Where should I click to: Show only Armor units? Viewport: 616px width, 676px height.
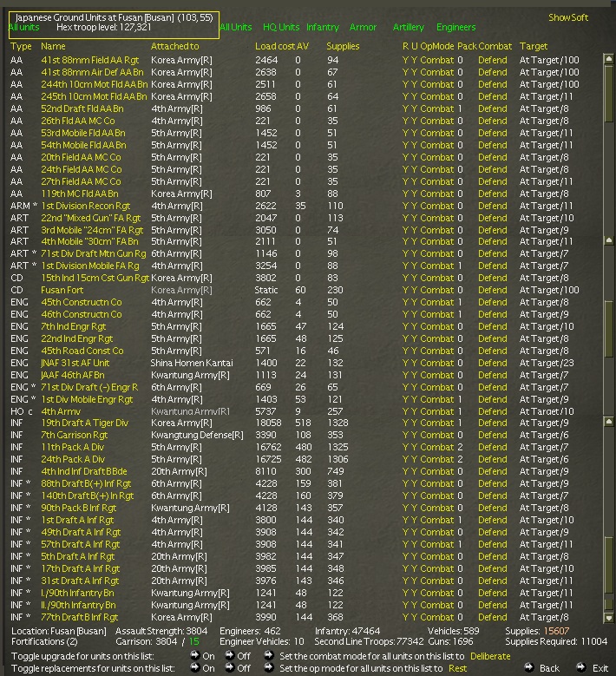pyautogui.click(x=363, y=27)
